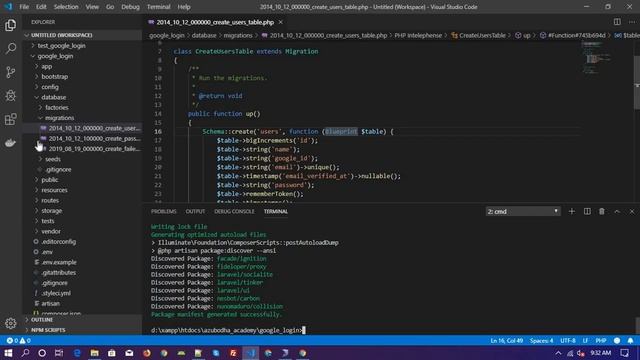
Task: Open the Terminal menu
Action: (158, 7)
